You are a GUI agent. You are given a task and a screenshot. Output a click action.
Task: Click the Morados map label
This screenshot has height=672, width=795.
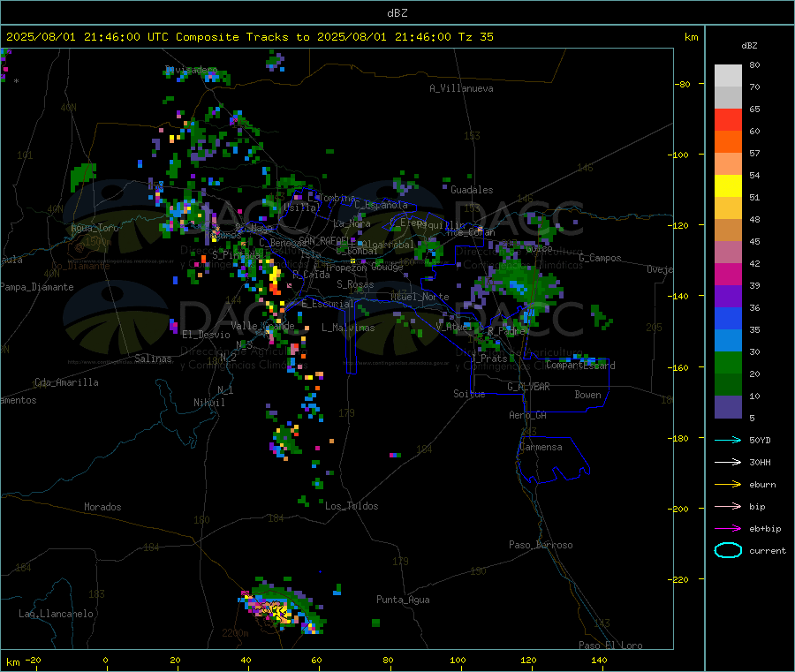[x=102, y=507]
